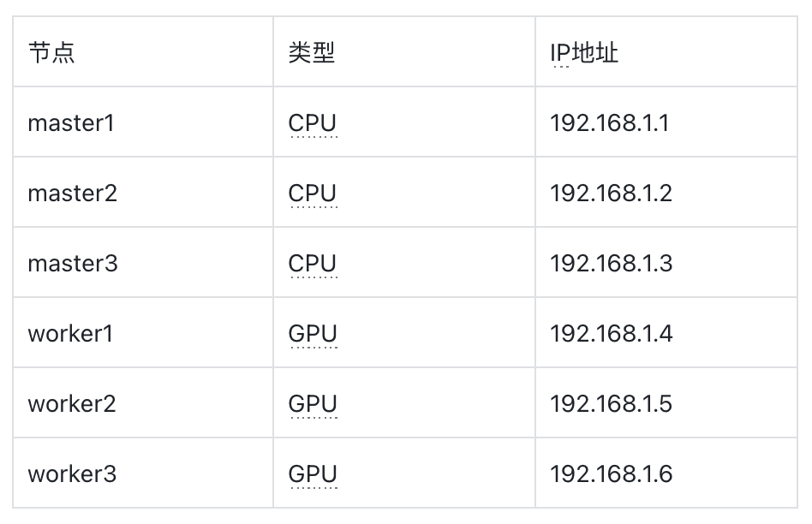Image resolution: width=812 pixels, height=524 pixels.
Task: Select the master1 cell
Action: [x=143, y=122]
